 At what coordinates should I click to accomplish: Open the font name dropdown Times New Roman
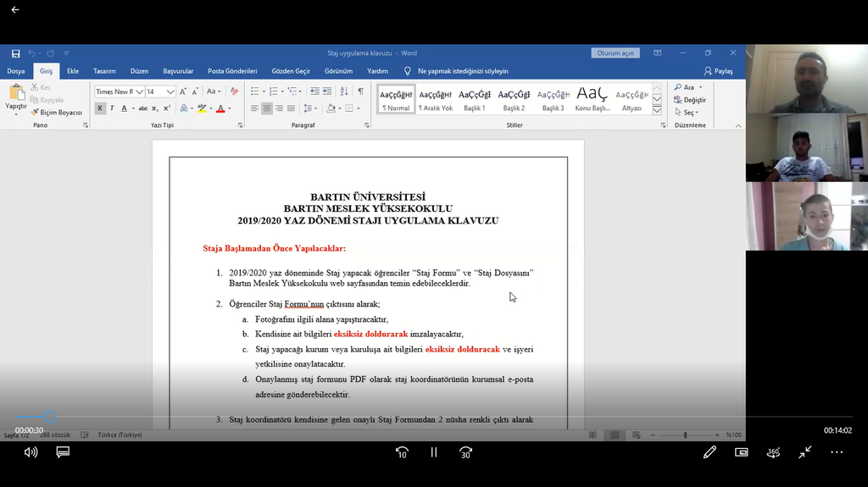click(x=140, y=91)
